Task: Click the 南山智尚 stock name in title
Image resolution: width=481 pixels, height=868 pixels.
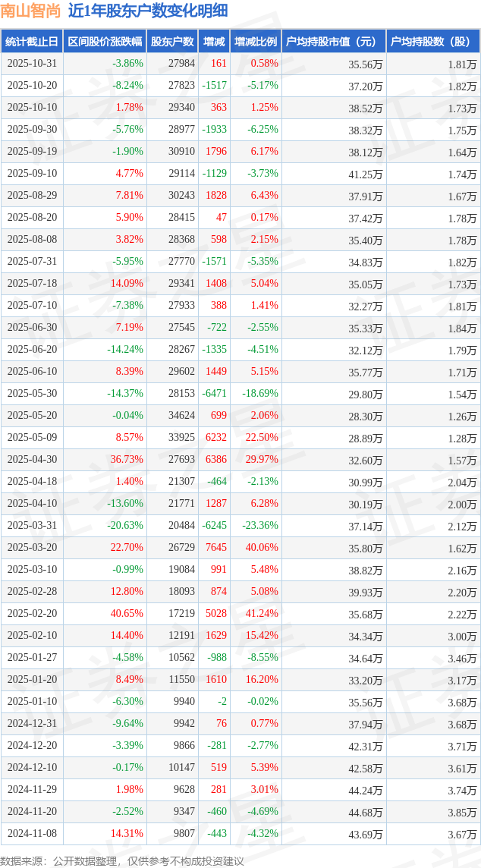Action: (x=30, y=11)
